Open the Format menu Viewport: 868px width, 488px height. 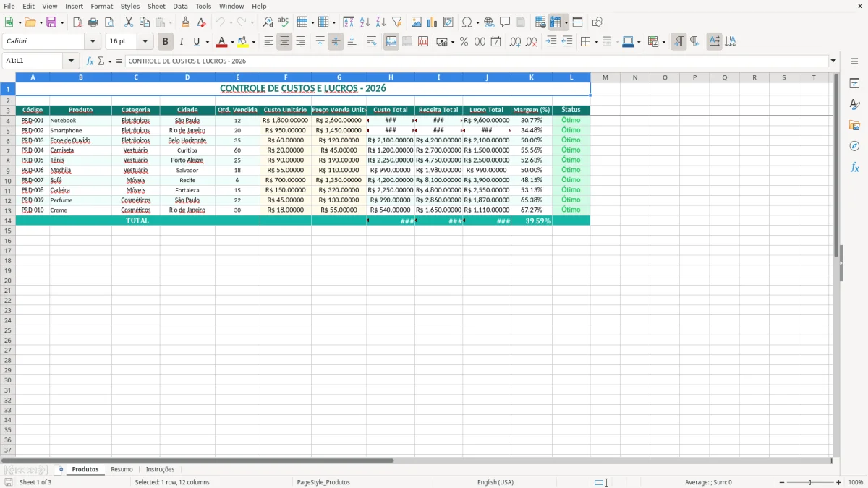pos(102,6)
